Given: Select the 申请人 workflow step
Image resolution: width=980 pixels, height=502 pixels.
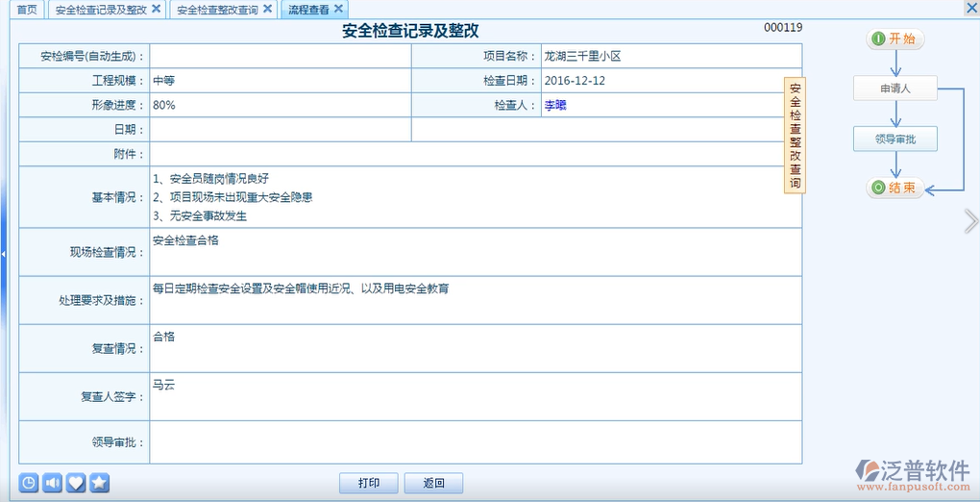Looking at the screenshot, I should click(895, 88).
